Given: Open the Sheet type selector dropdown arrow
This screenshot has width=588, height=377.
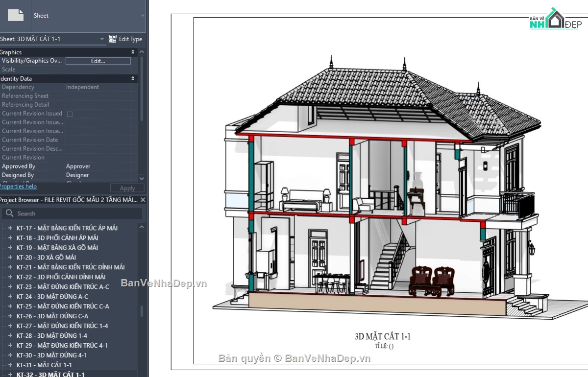Looking at the screenshot, I should point(143,16).
